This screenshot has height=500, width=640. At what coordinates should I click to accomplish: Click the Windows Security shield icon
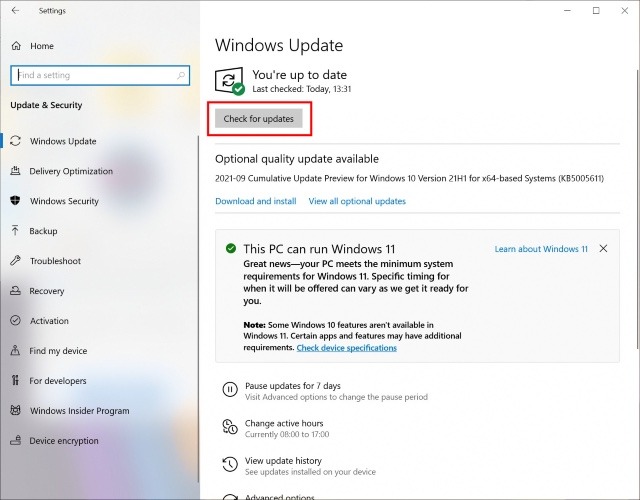click(15, 201)
